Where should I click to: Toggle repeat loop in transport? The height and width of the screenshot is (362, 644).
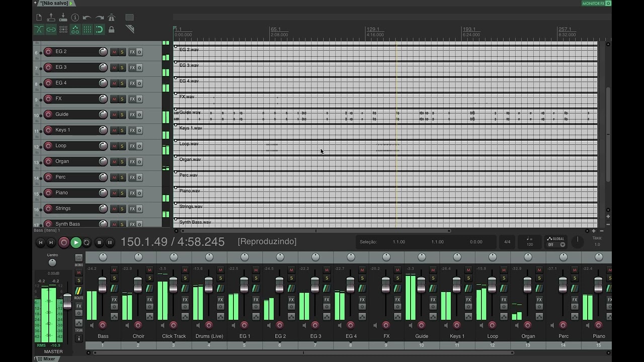pyautogui.click(x=87, y=242)
